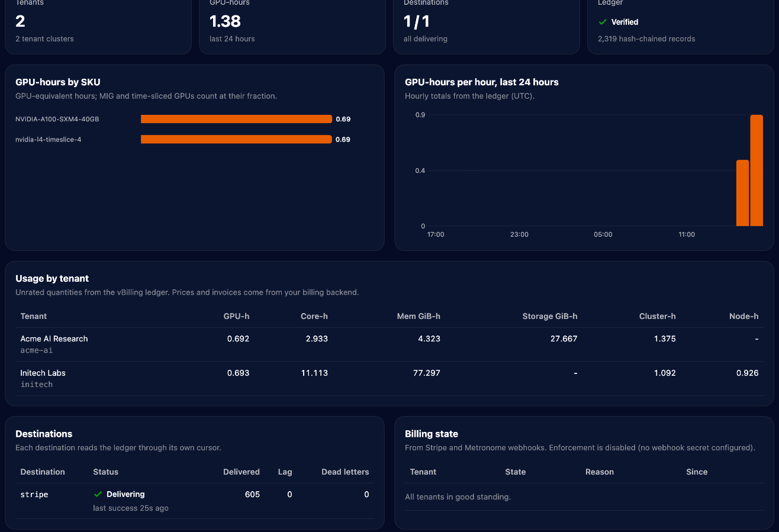Click the Node-h column header
Screen dimensions: 779x532
(744, 316)
